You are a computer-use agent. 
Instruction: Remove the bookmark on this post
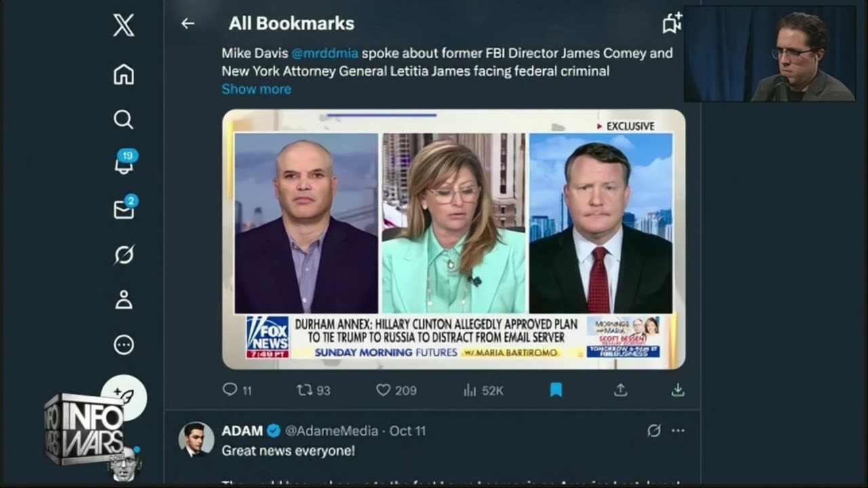click(556, 390)
